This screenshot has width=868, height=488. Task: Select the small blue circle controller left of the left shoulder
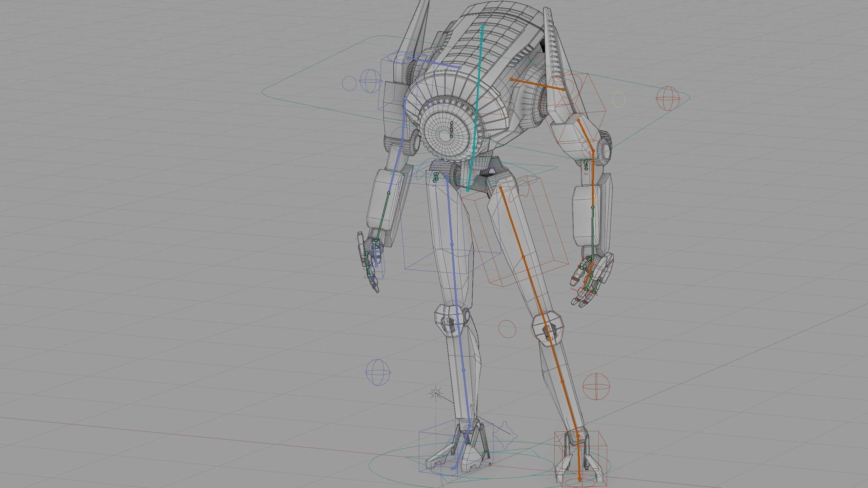349,83
